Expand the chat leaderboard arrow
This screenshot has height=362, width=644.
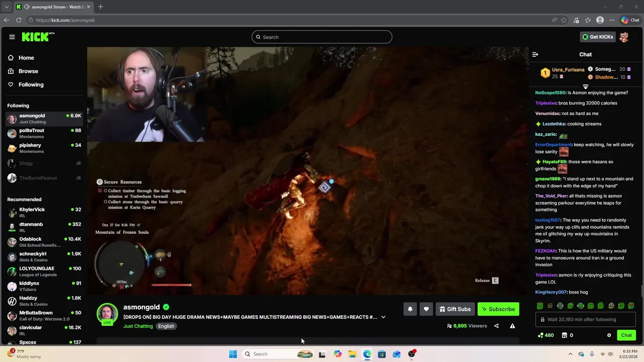coord(586,87)
